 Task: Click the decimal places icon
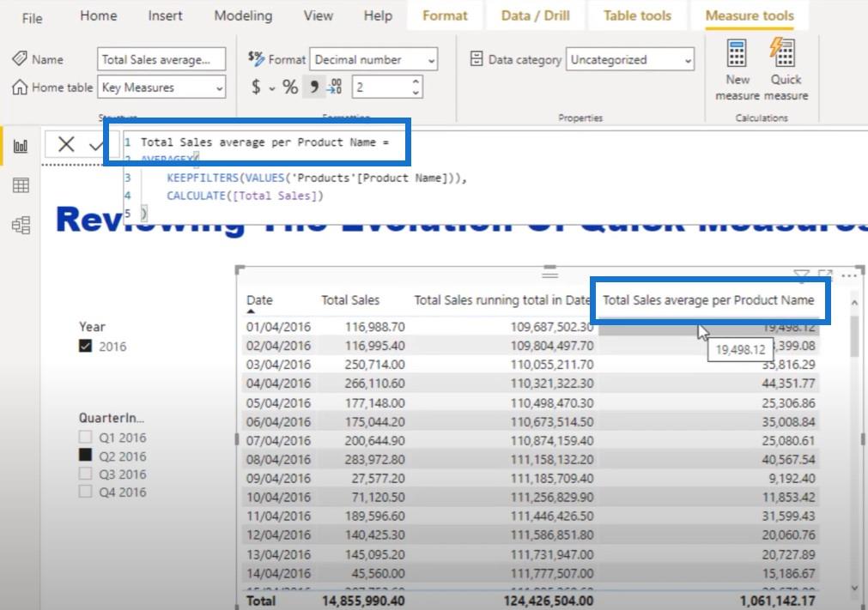click(x=334, y=87)
